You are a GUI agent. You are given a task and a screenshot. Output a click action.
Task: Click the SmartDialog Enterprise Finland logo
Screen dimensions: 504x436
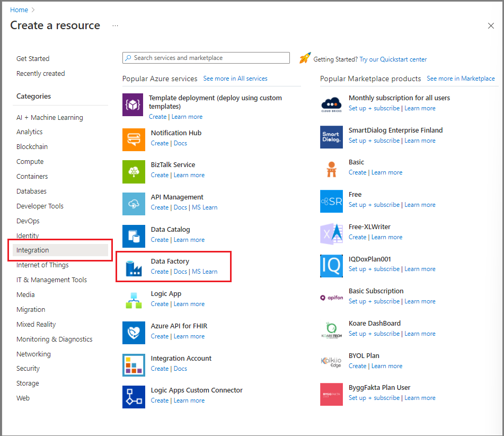point(331,137)
